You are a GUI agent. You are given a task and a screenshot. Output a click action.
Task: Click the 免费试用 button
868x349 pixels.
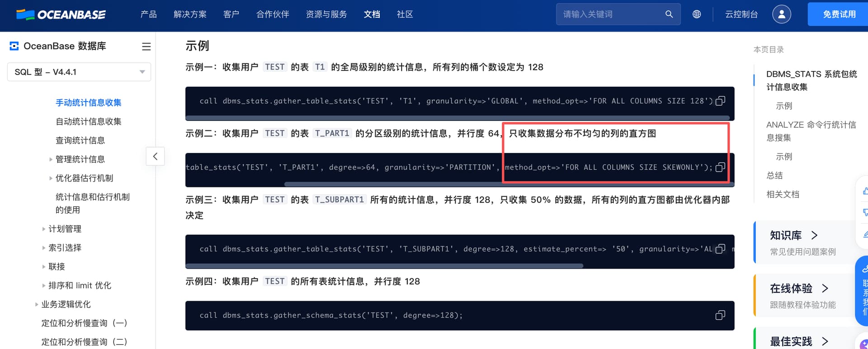point(839,14)
